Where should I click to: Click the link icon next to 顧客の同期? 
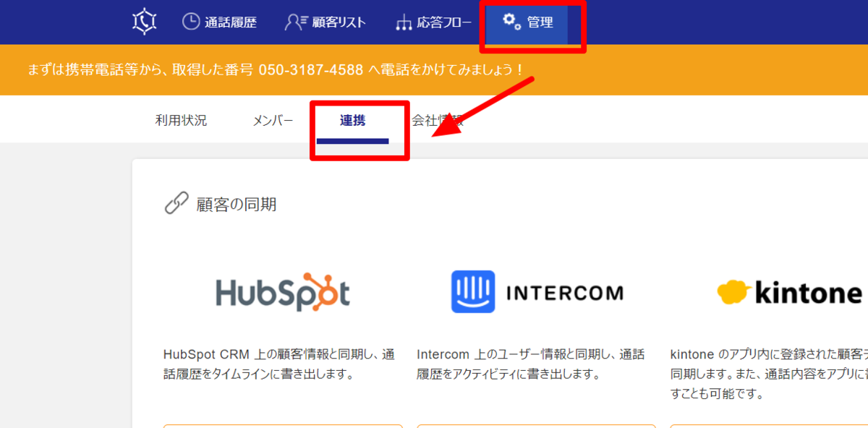click(176, 204)
